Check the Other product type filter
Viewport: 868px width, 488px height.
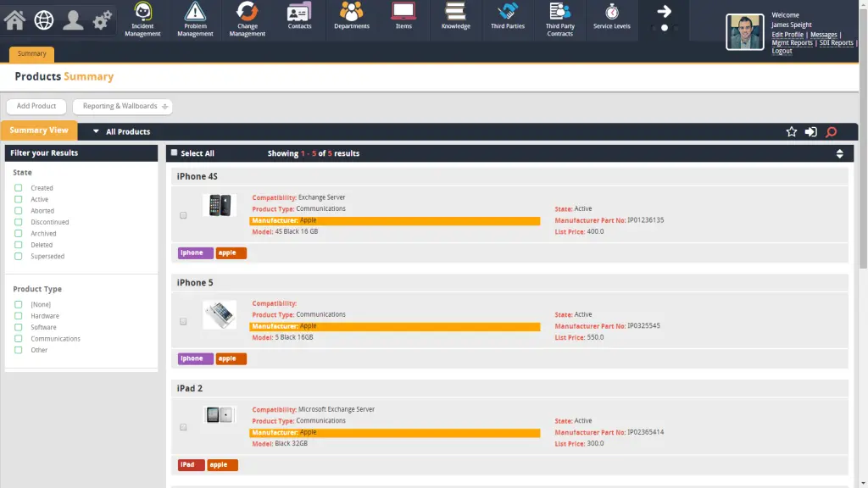[19, 350]
